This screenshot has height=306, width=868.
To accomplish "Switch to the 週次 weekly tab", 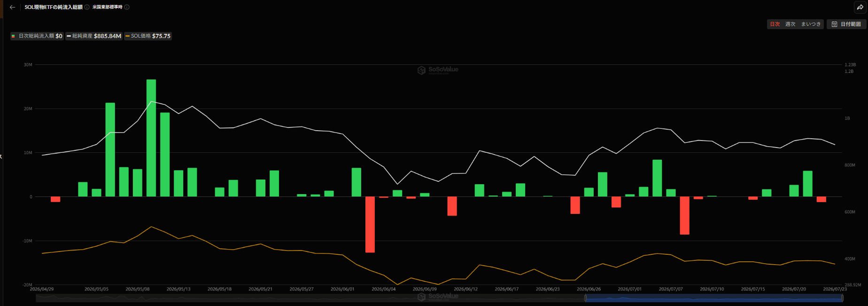I will pyautogui.click(x=790, y=24).
